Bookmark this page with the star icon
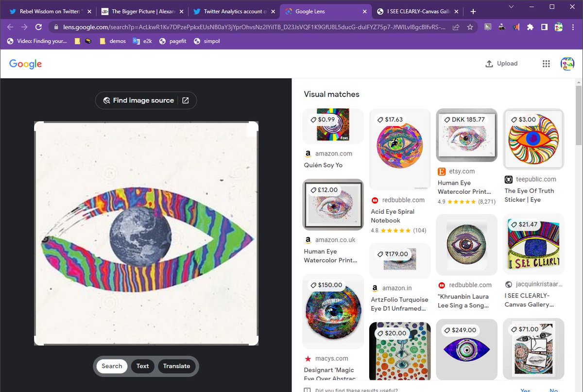This screenshot has height=392, width=583. [x=470, y=27]
